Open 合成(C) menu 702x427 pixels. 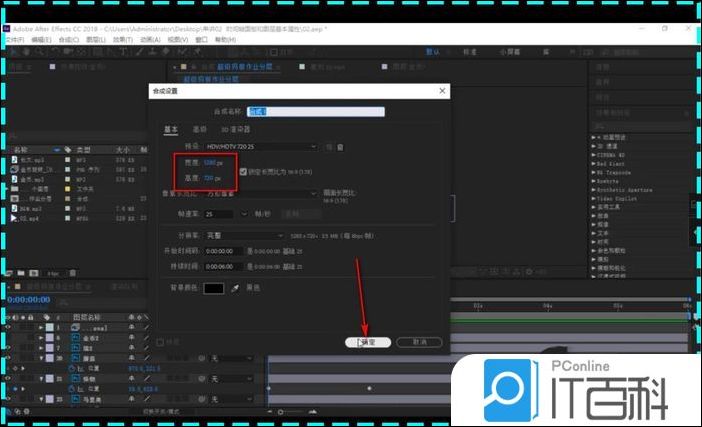point(68,40)
